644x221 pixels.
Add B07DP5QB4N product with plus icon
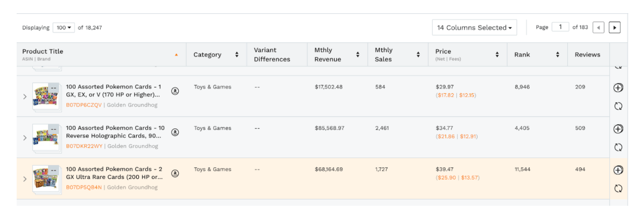click(618, 170)
